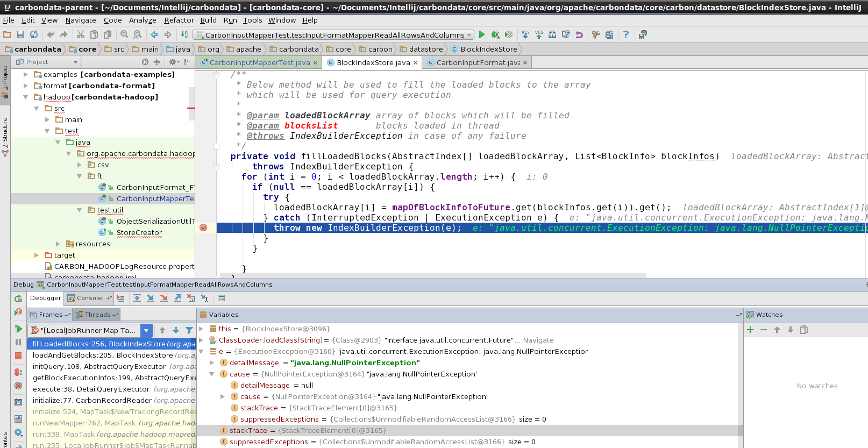This screenshot has width=868, height=448.
Task: Toggle Mute Breakpoints in debug sidebar
Action: point(18,386)
